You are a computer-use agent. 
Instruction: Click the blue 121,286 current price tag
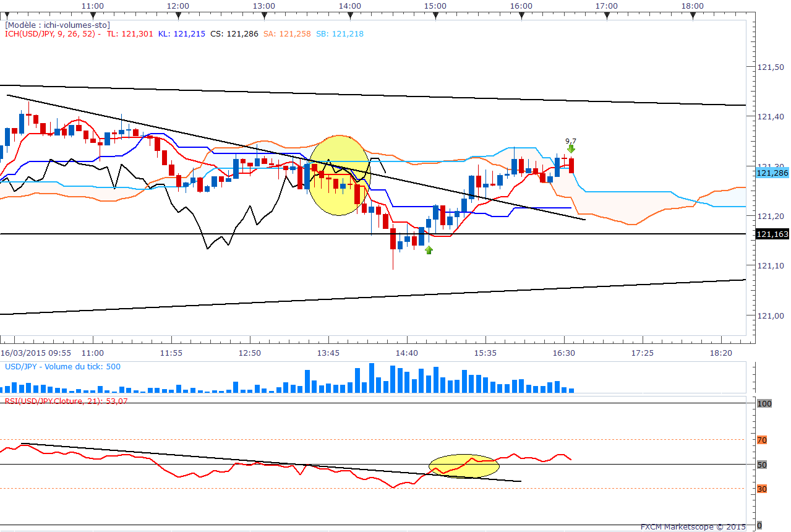pos(771,174)
